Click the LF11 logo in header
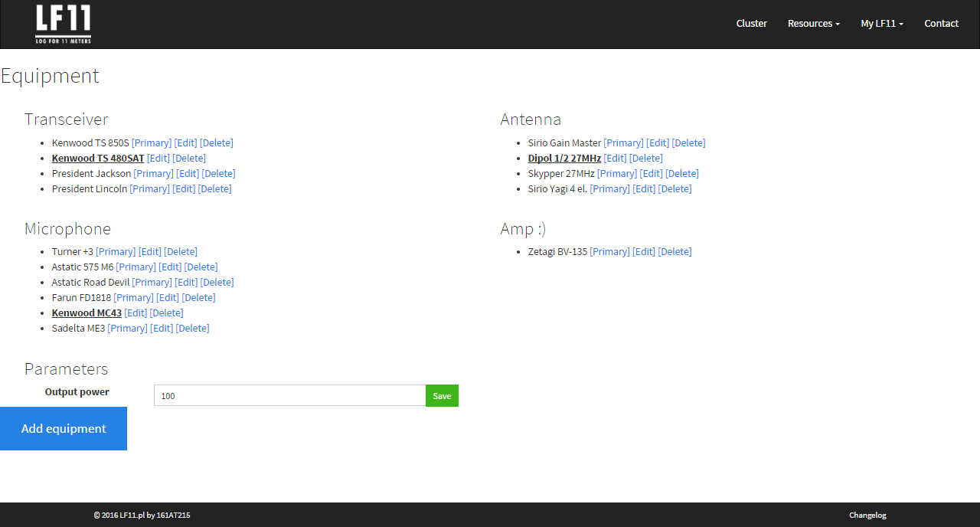This screenshot has width=980, height=527. (63, 24)
